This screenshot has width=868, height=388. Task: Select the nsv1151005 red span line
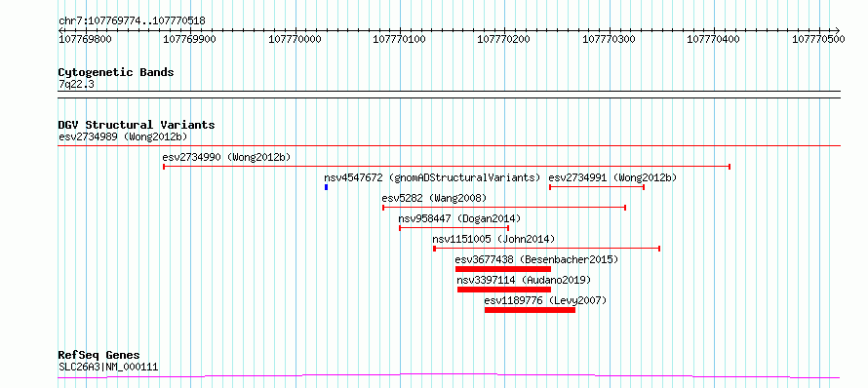(547, 249)
